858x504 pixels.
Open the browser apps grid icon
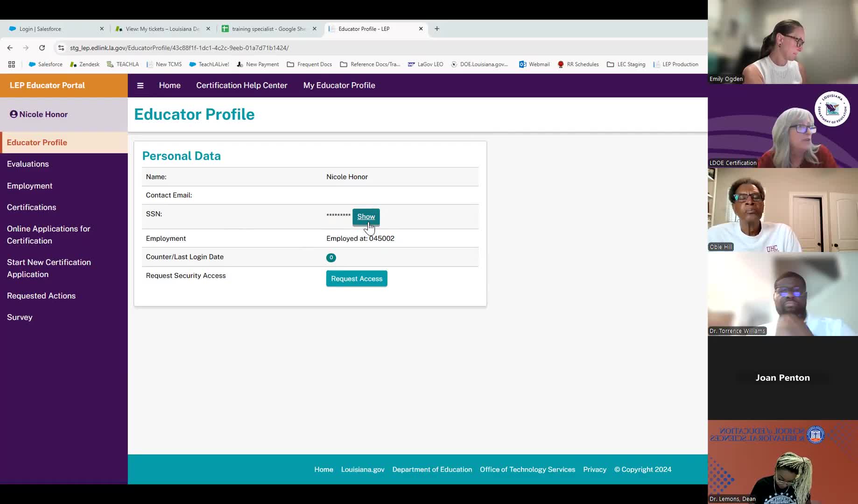click(x=12, y=64)
